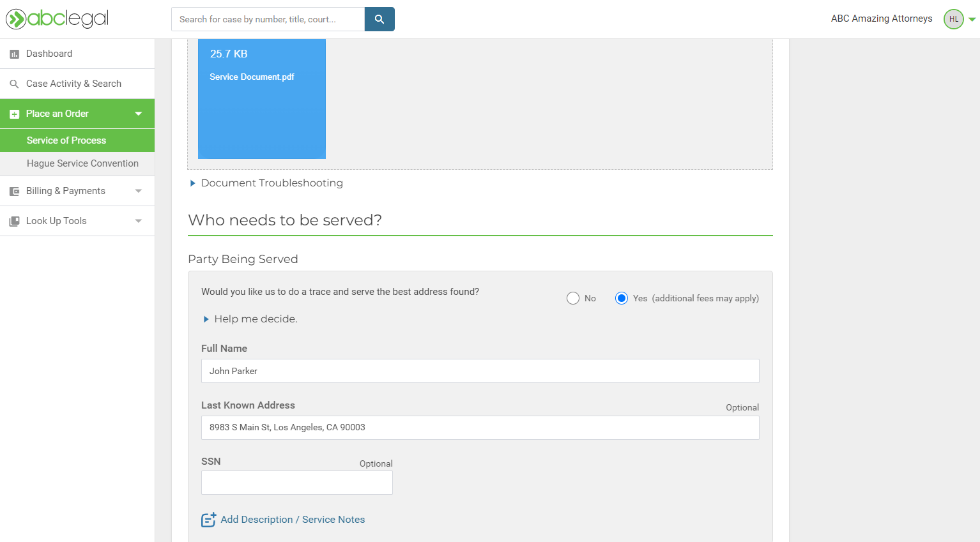This screenshot has width=980, height=542.
Task: Open the Service of Process menu item
Action: point(66,140)
